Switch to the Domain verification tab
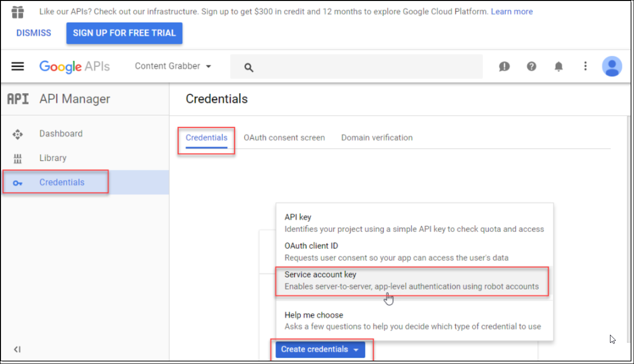The width and height of the screenshot is (634, 364). 377,138
